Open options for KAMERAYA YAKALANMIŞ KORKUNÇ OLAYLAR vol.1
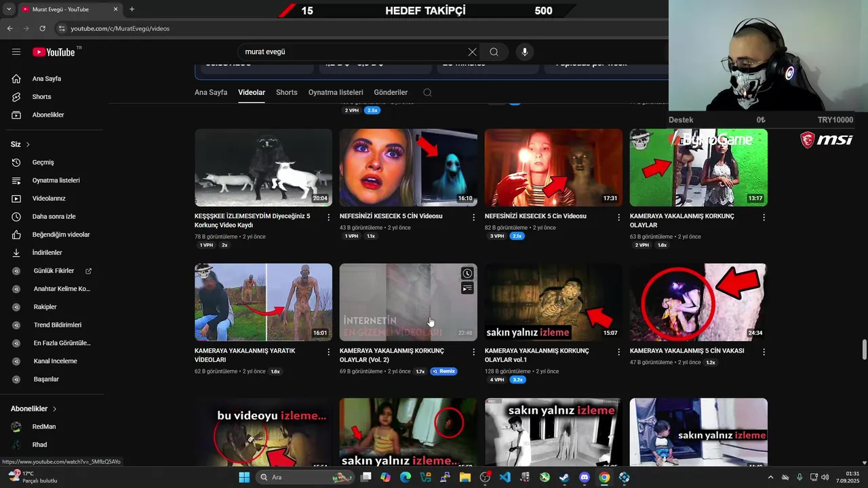Viewport: 868px width, 488px height. click(x=618, y=352)
